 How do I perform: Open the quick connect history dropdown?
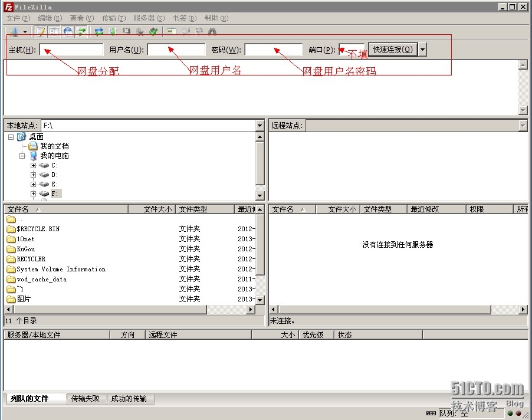point(422,50)
